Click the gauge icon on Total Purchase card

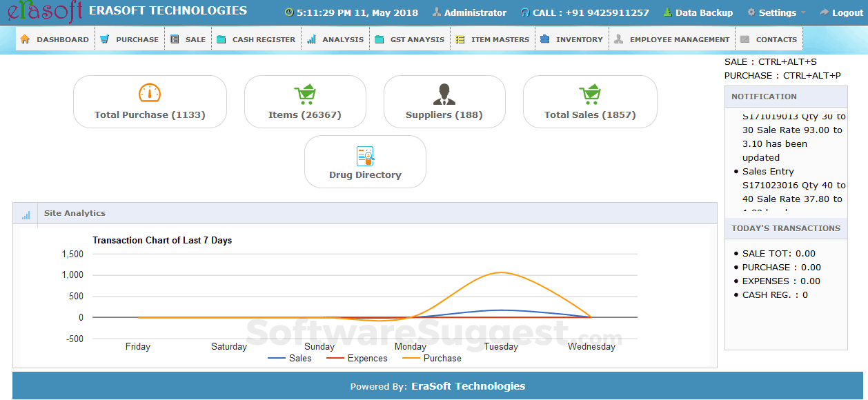(150, 93)
